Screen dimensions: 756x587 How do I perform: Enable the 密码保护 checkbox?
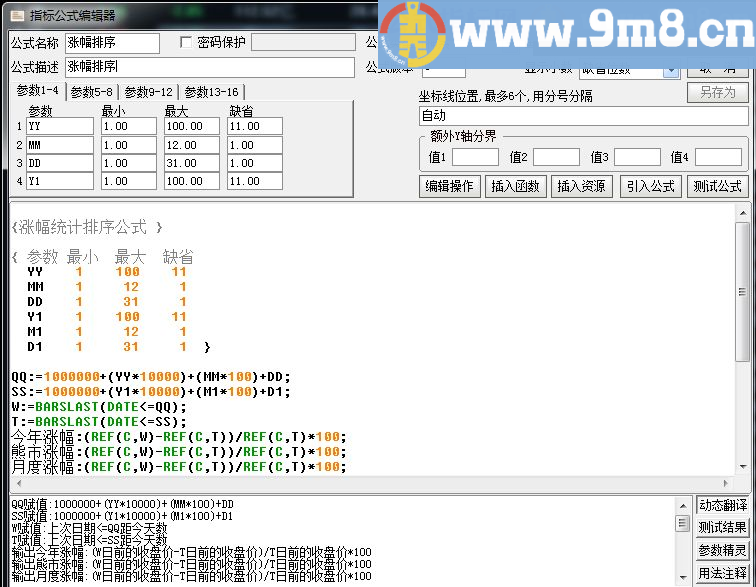186,42
